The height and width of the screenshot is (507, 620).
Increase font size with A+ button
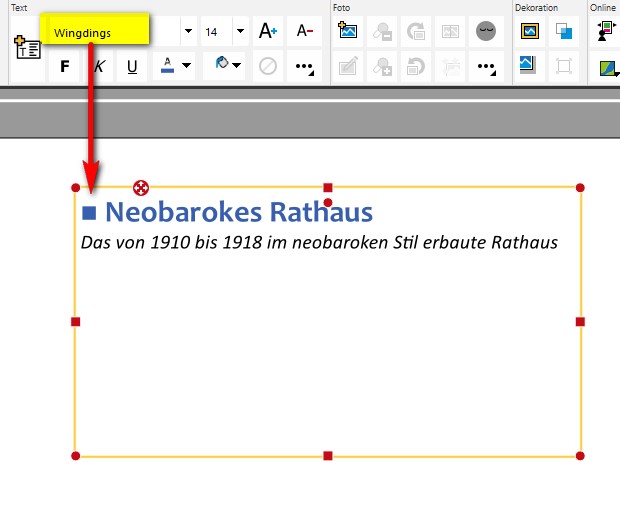[x=267, y=31]
